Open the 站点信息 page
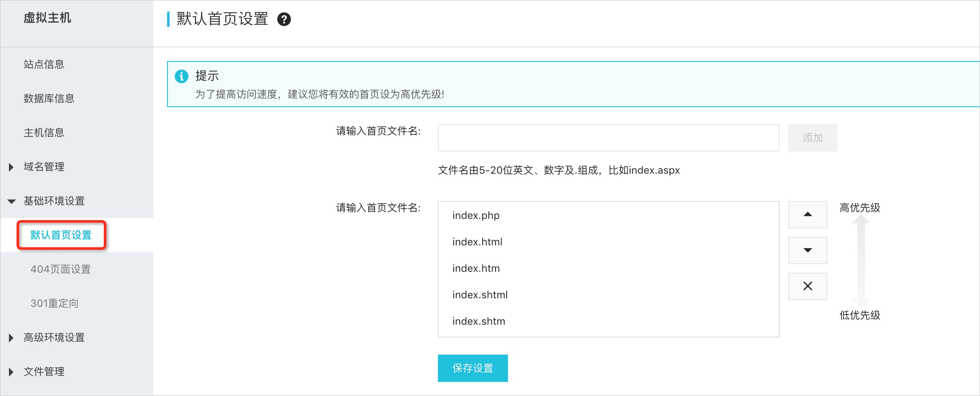 [x=44, y=64]
